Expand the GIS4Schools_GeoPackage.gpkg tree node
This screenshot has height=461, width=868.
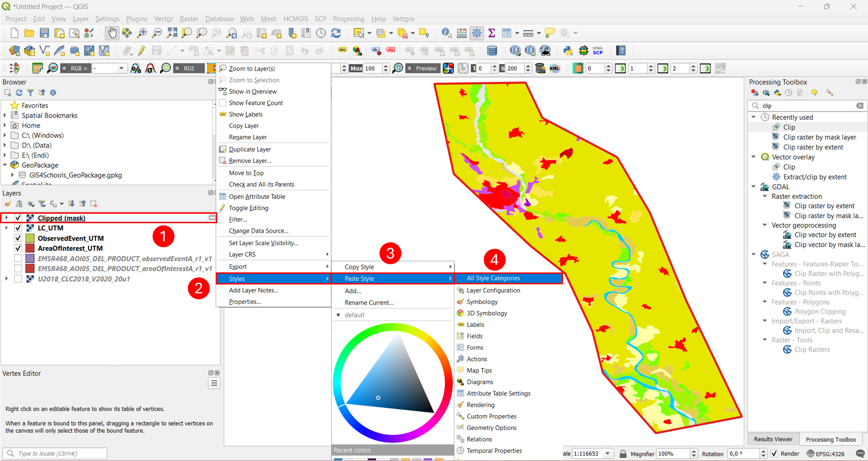12,175
